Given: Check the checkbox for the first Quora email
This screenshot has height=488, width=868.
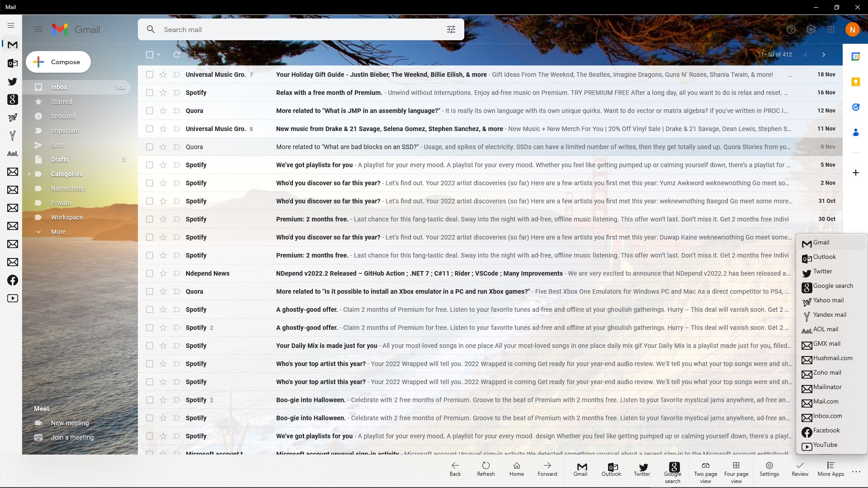Looking at the screenshot, I should coord(150,110).
